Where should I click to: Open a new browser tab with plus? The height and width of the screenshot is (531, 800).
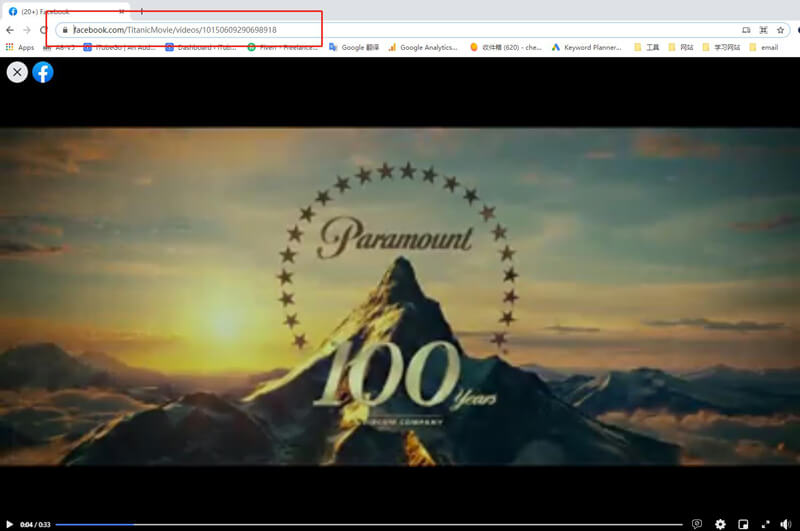141,11
